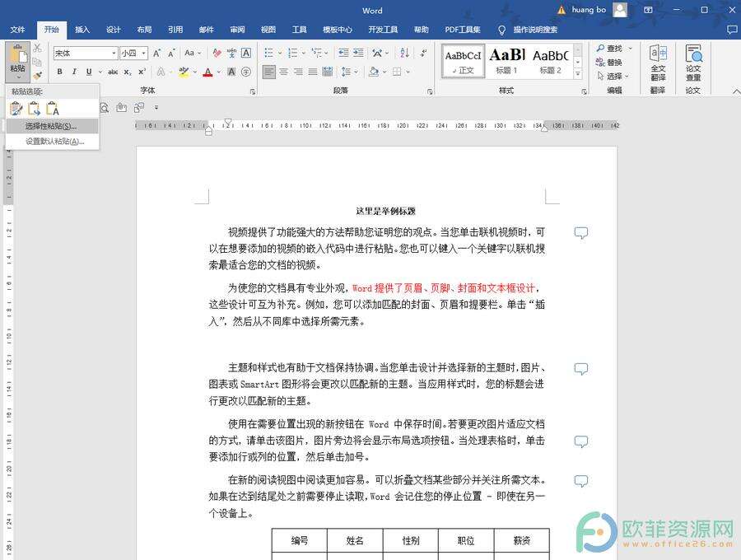Open the Paper Check (论文查重) tool
741x560 pixels.
click(x=693, y=63)
